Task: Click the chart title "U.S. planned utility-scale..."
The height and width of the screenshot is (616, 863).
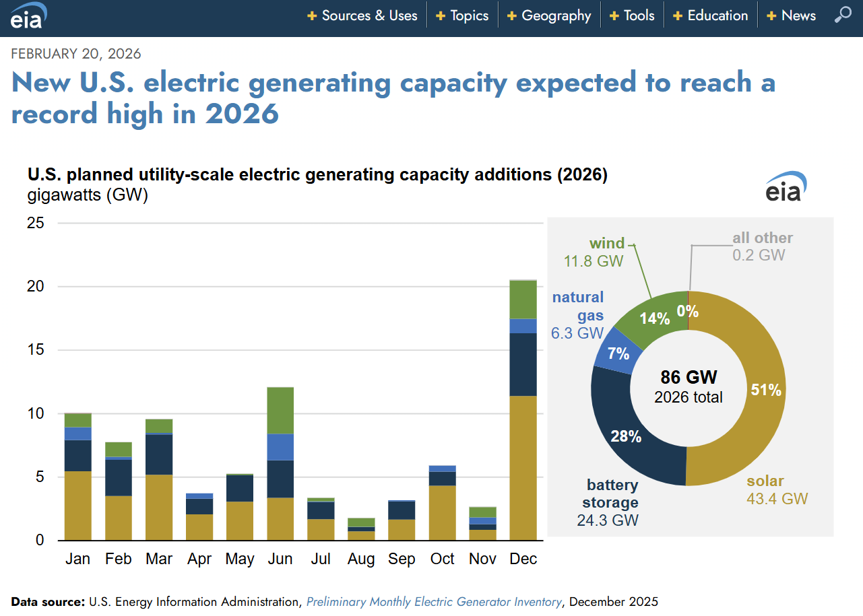Action: 318,175
